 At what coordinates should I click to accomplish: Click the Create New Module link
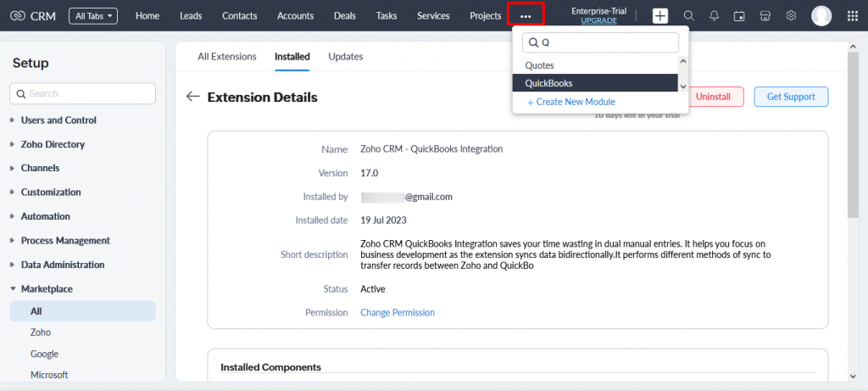[570, 102]
